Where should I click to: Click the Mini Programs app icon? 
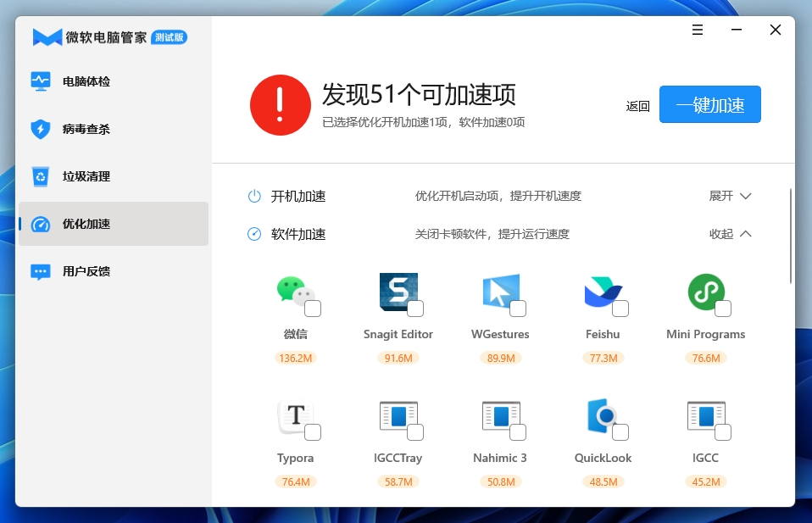(706, 292)
